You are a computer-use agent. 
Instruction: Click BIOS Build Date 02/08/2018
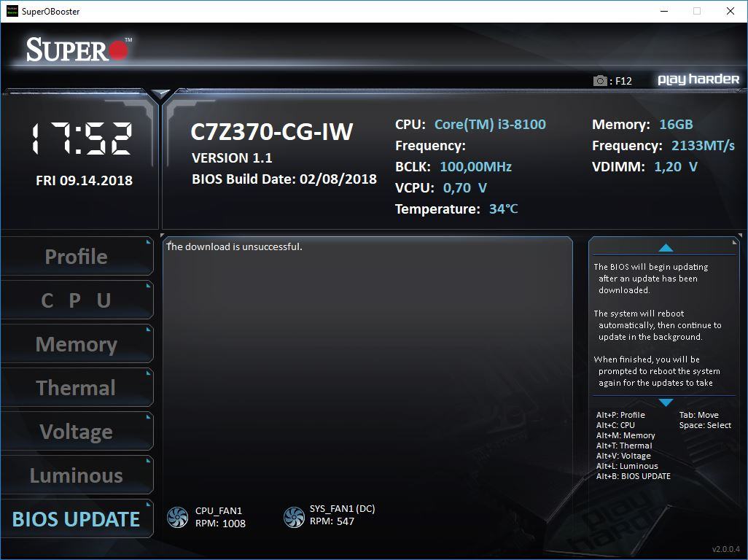click(284, 179)
